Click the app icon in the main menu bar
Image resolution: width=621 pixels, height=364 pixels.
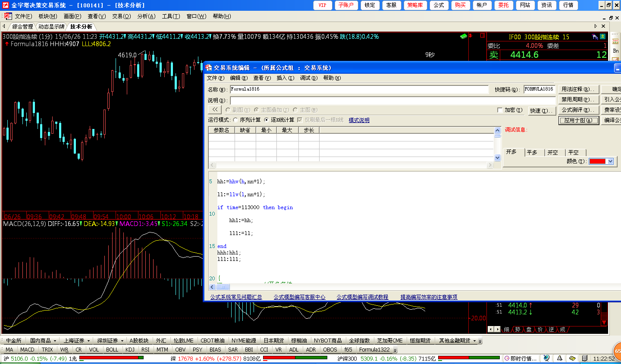(7, 16)
